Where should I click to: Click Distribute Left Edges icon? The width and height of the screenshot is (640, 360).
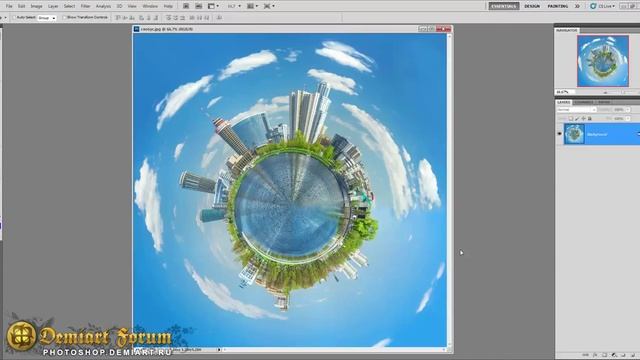click(x=191, y=18)
